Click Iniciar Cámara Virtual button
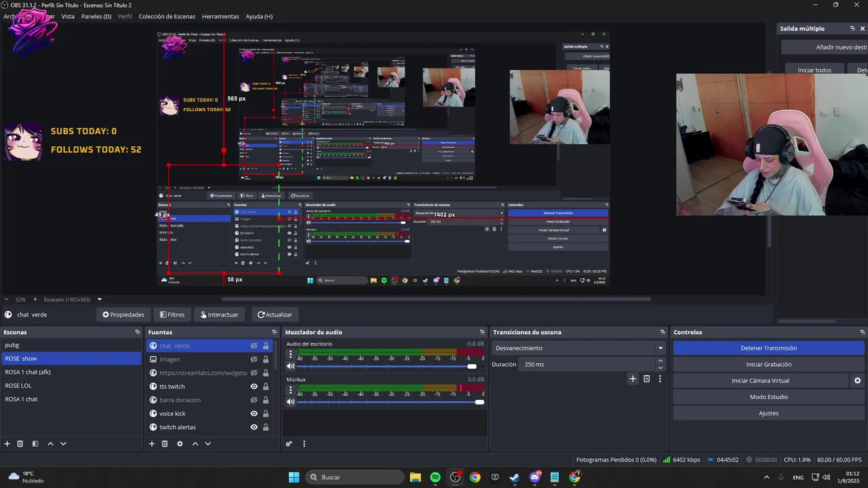 point(760,381)
